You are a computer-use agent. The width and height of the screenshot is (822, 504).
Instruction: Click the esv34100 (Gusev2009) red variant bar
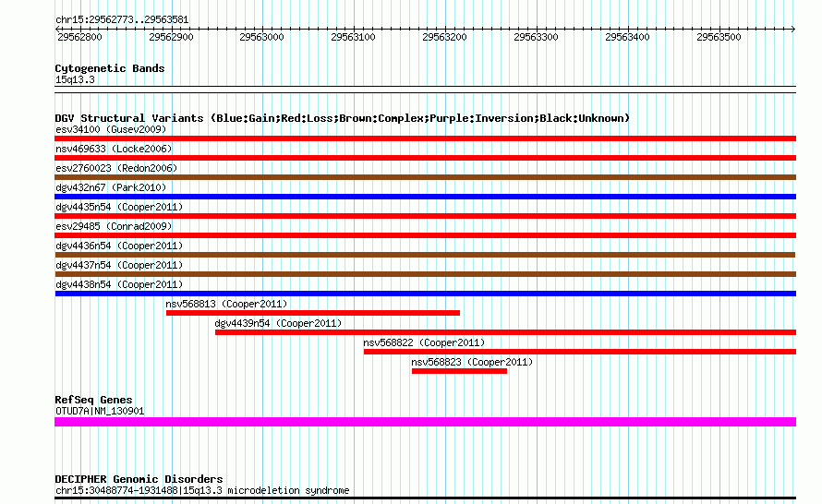point(425,138)
